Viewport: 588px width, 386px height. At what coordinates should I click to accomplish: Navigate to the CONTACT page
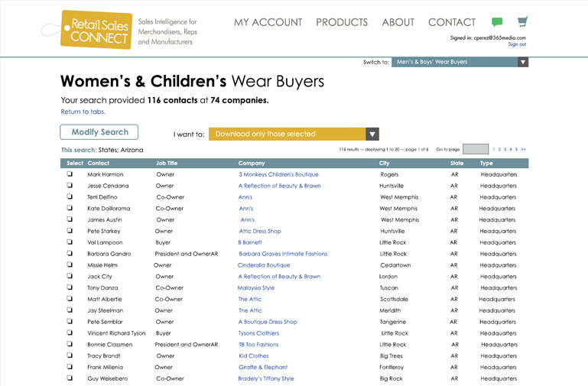(x=451, y=22)
